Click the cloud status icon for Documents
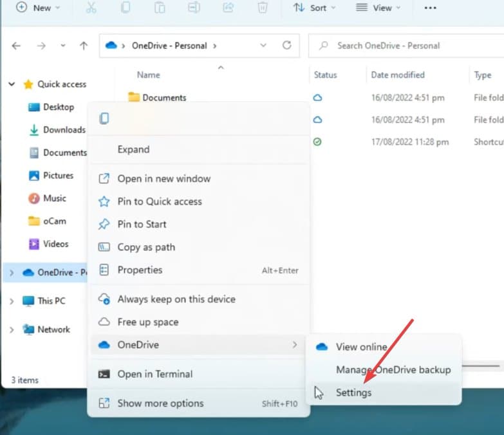This screenshot has width=504, height=435. (x=317, y=97)
